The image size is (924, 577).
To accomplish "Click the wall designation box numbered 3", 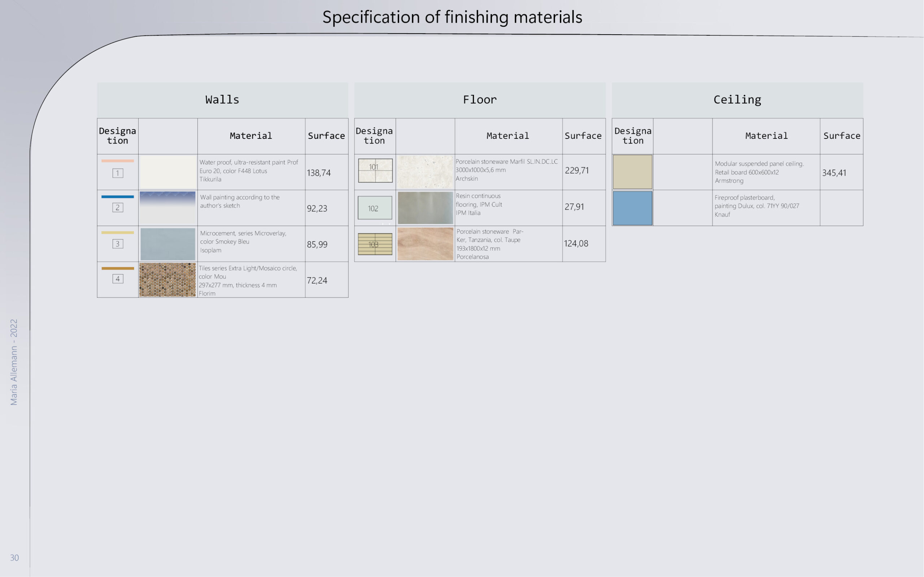I will (118, 244).
